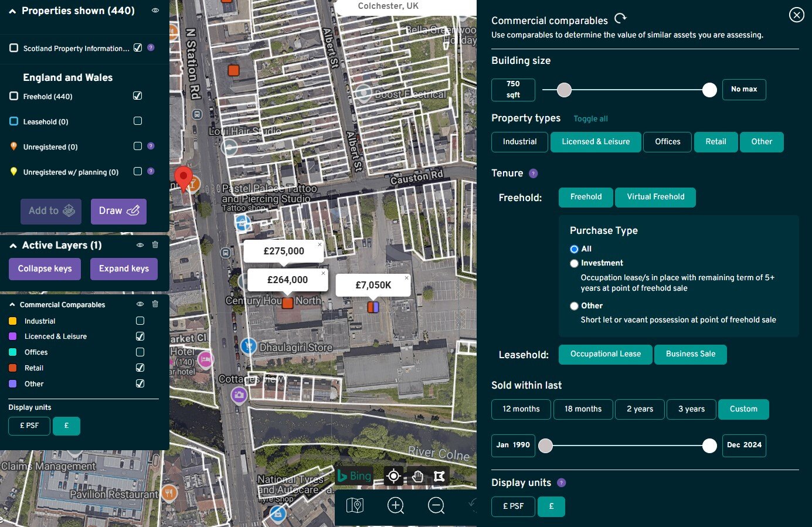Switch the Offices property type on

(x=667, y=142)
